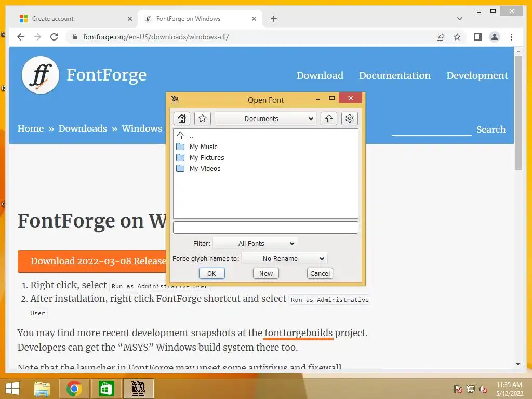Screen dimensions: 532x399
Task: Go to Home breadcrumb link
Action: coord(31,129)
